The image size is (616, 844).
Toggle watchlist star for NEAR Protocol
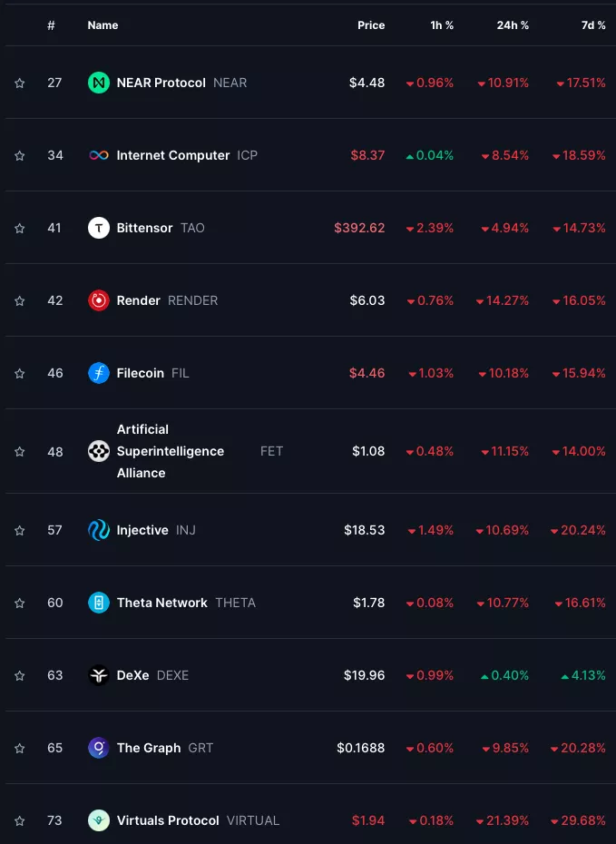20,83
